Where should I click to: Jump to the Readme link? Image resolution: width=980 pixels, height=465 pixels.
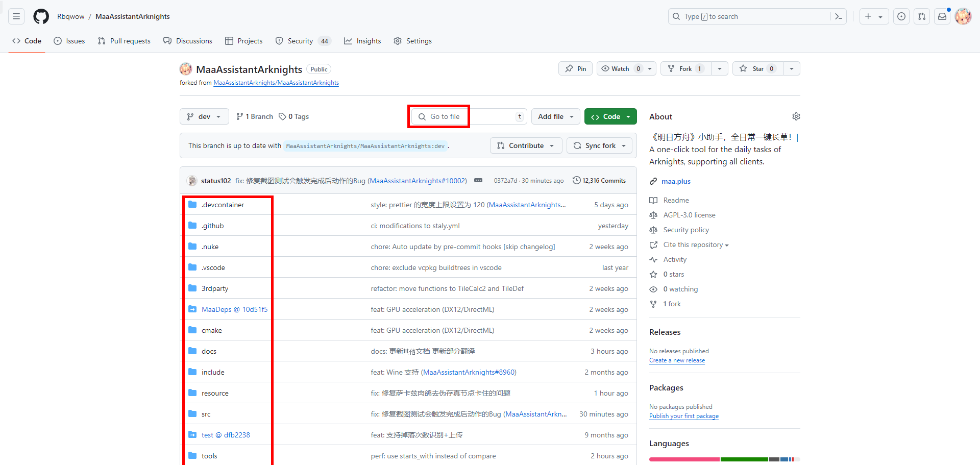click(x=676, y=200)
